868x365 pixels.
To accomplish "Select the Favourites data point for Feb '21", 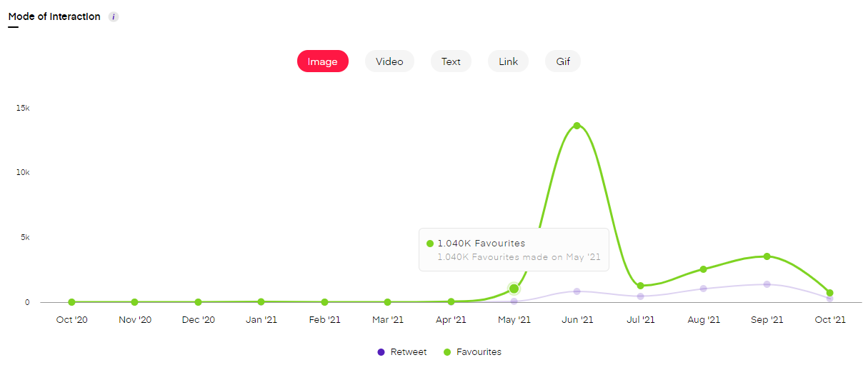I will (x=324, y=302).
